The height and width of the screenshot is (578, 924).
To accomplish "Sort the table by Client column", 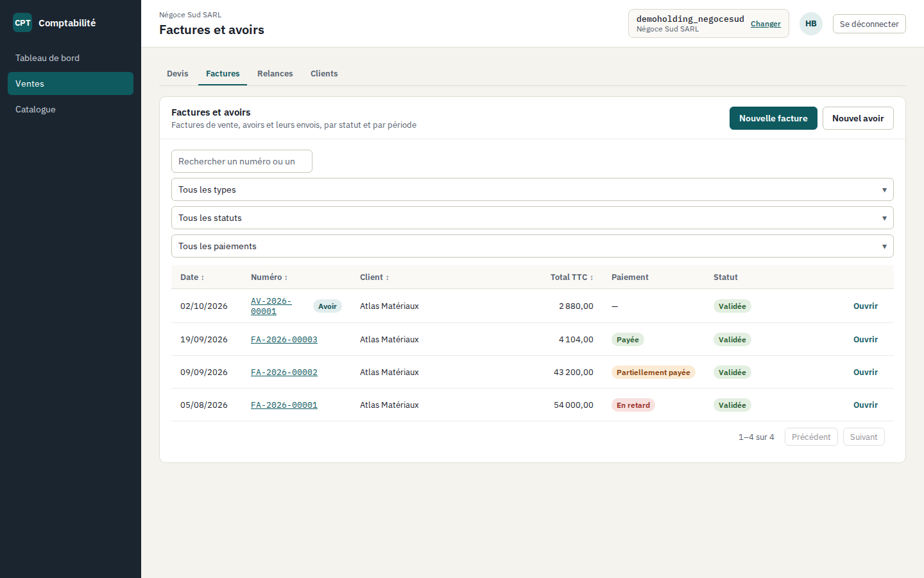I will 374,277.
